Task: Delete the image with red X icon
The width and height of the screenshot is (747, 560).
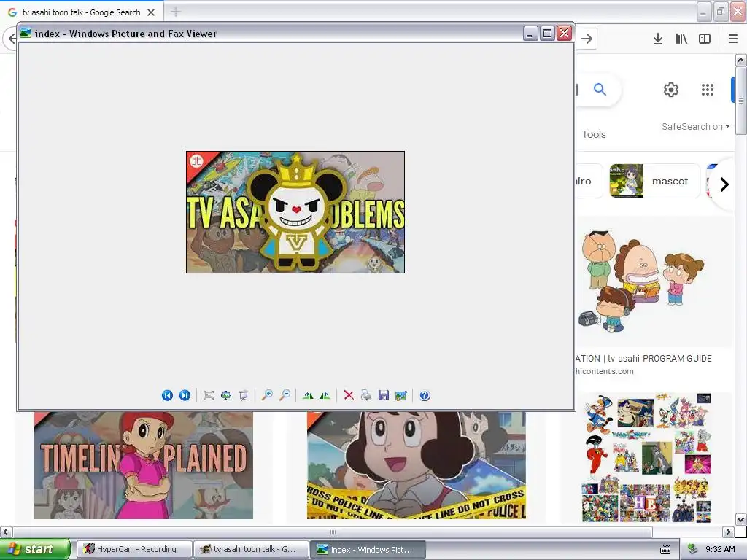Action: tap(349, 395)
